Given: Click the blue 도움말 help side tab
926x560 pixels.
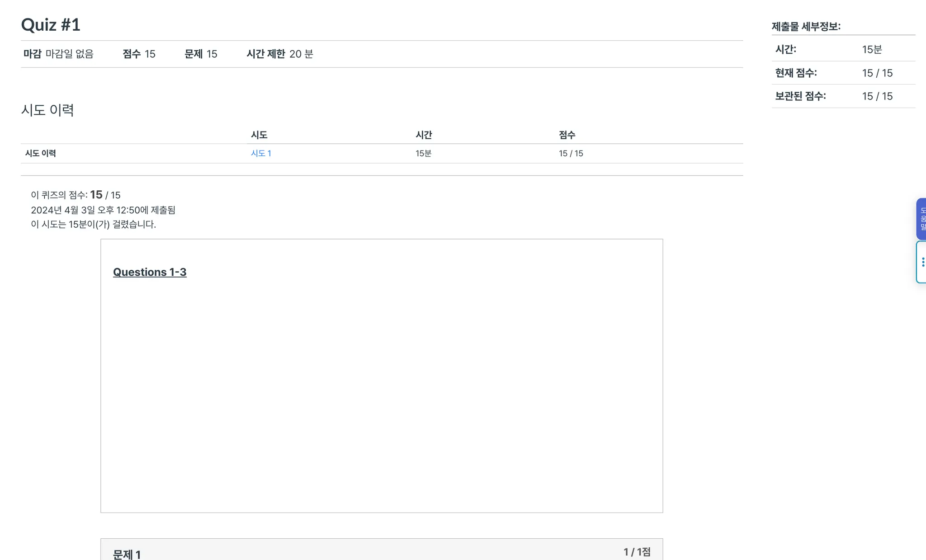Looking at the screenshot, I should [x=921, y=219].
